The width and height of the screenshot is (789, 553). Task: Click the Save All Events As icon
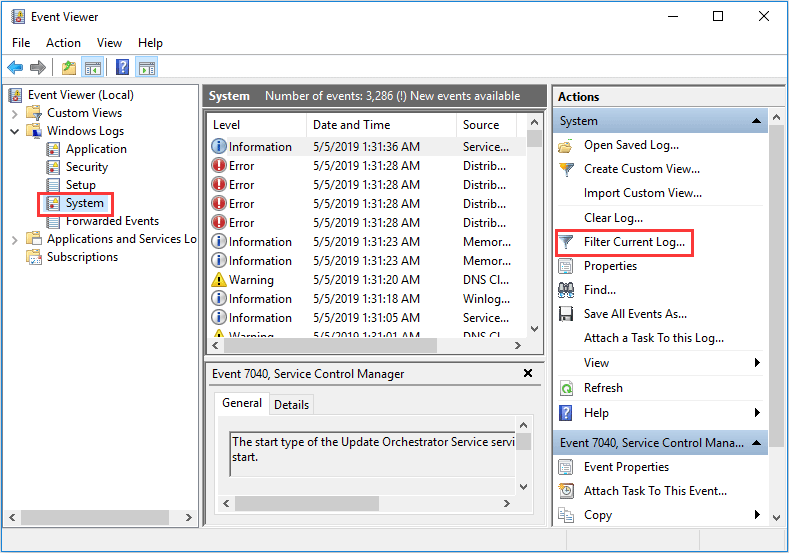(x=566, y=314)
